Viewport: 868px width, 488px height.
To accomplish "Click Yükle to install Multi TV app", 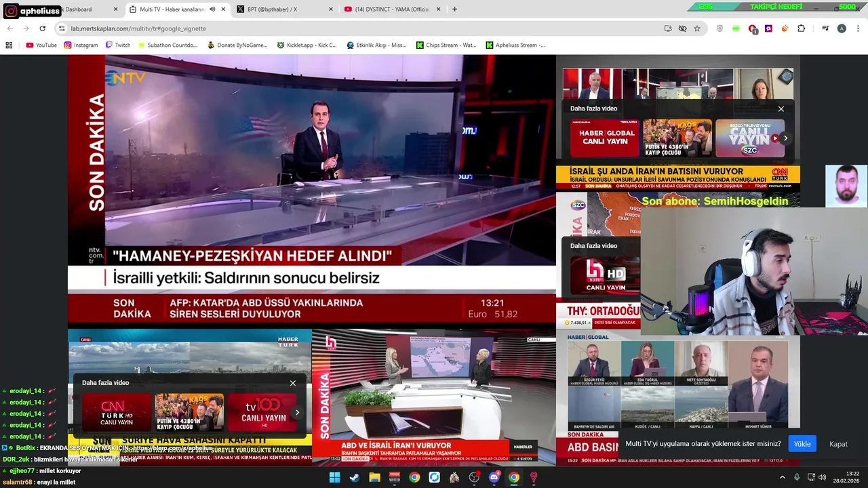I will 802,444.
